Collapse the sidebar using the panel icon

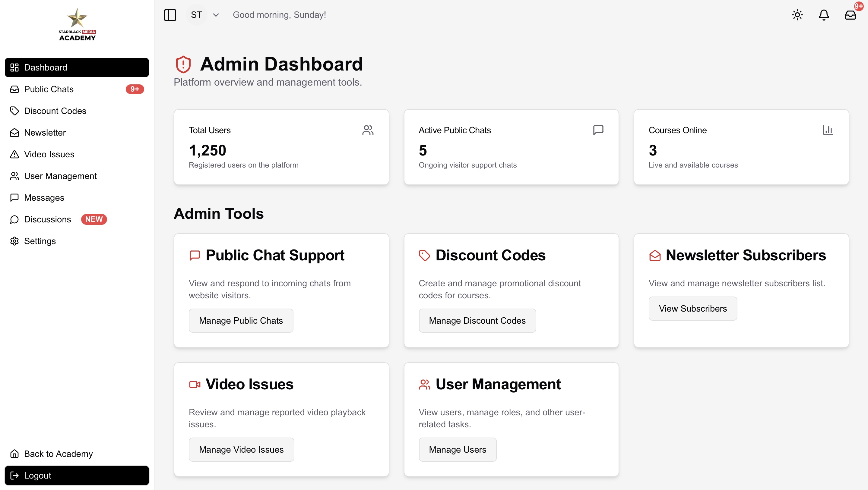point(170,15)
